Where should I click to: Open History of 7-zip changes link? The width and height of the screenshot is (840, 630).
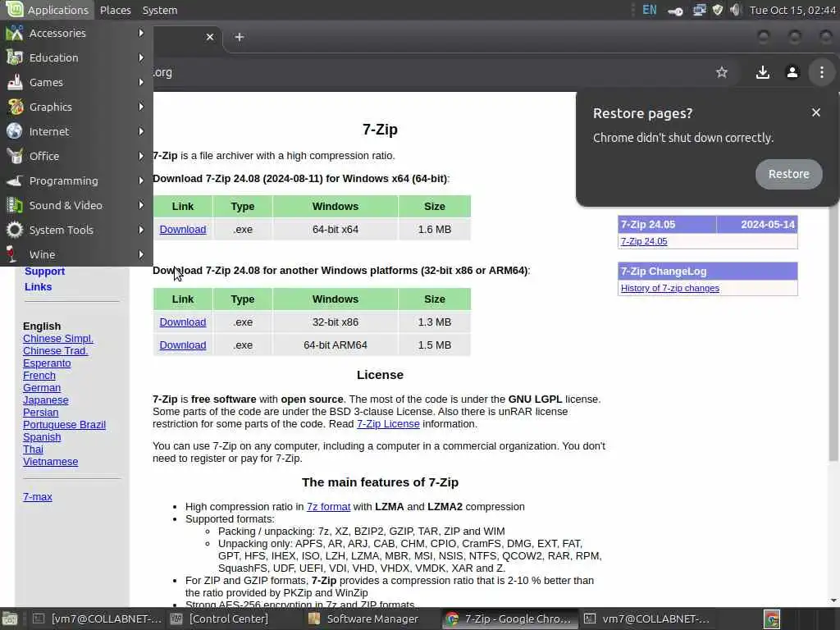[x=669, y=288]
